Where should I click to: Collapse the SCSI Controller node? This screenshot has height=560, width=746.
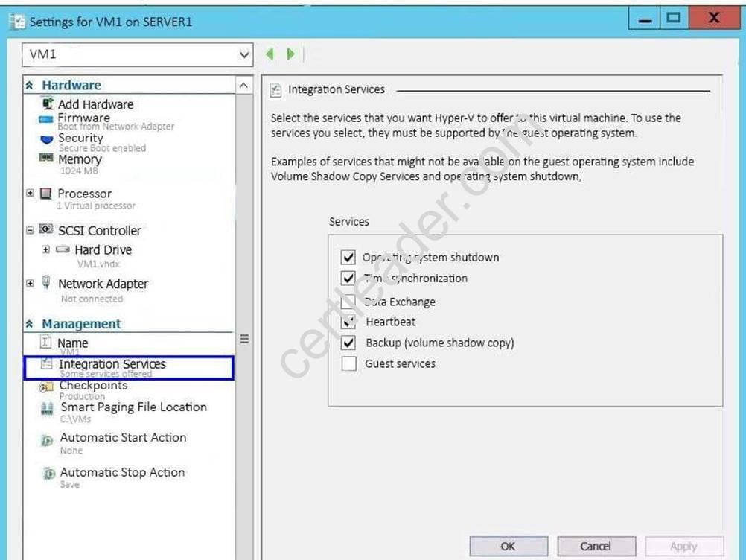30,230
